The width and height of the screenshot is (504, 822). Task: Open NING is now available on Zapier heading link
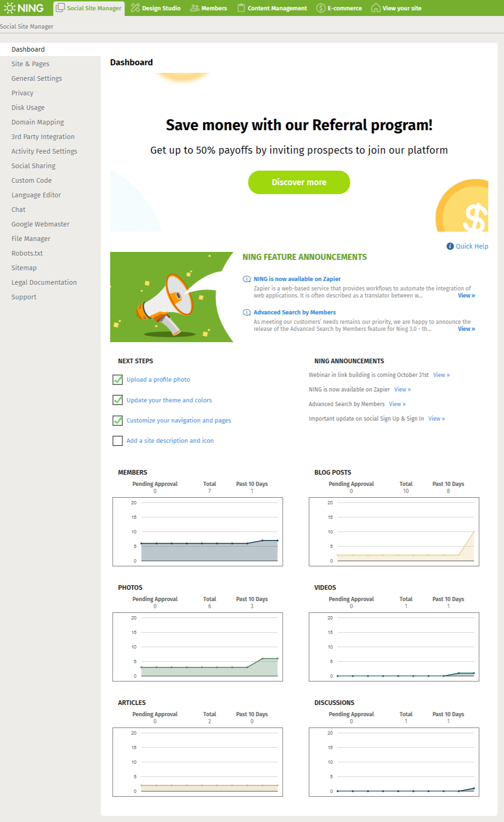(297, 279)
